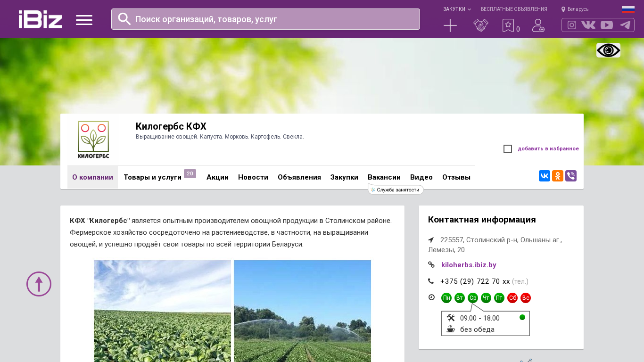Open the YouTube channel

tap(607, 25)
